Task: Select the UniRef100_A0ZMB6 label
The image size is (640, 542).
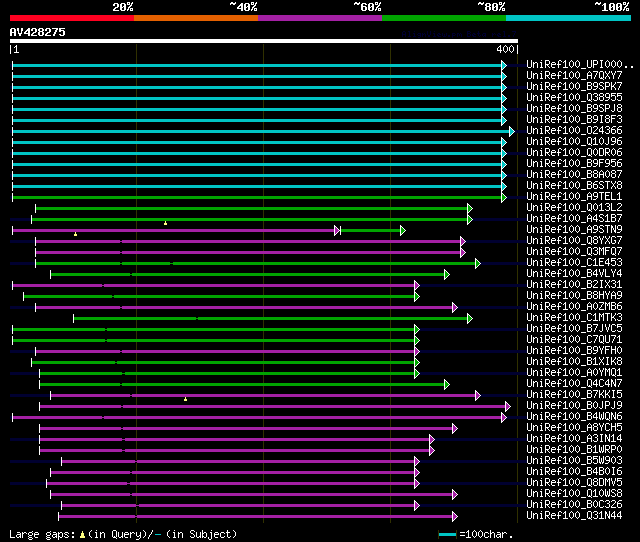Action: pyautogui.click(x=574, y=307)
